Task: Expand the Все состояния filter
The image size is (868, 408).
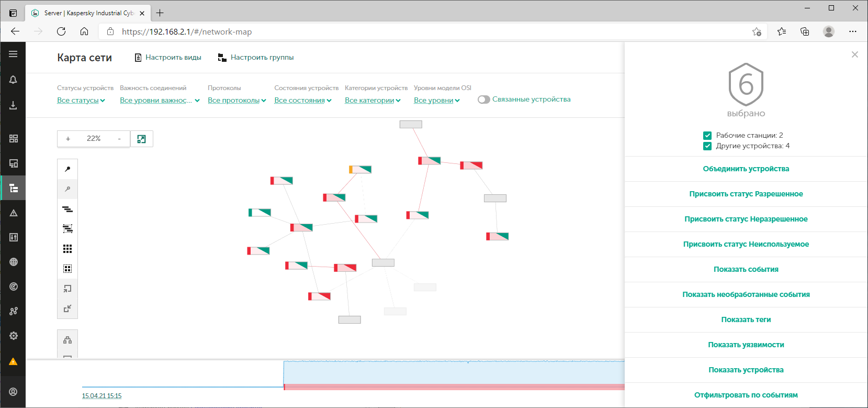Action: coord(303,101)
